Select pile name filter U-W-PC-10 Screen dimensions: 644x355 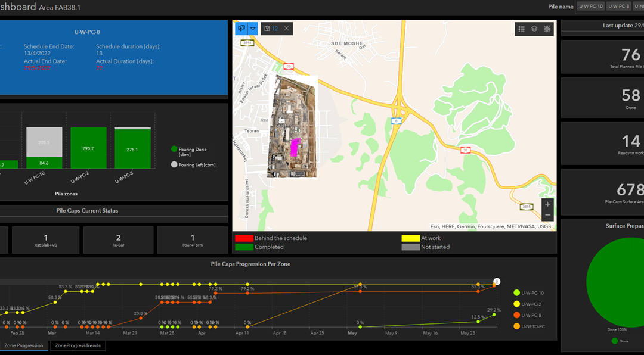coord(591,6)
